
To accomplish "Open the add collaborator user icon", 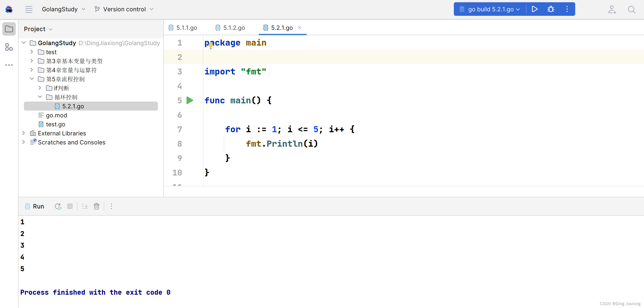I will pyautogui.click(x=612, y=9).
